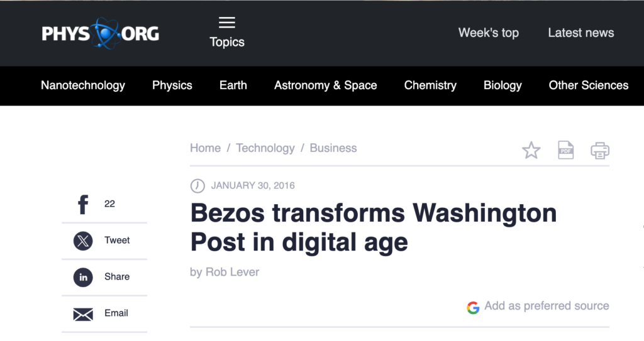Switch to the Earth category
Viewport: 644px width, 341px height.
coord(233,85)
